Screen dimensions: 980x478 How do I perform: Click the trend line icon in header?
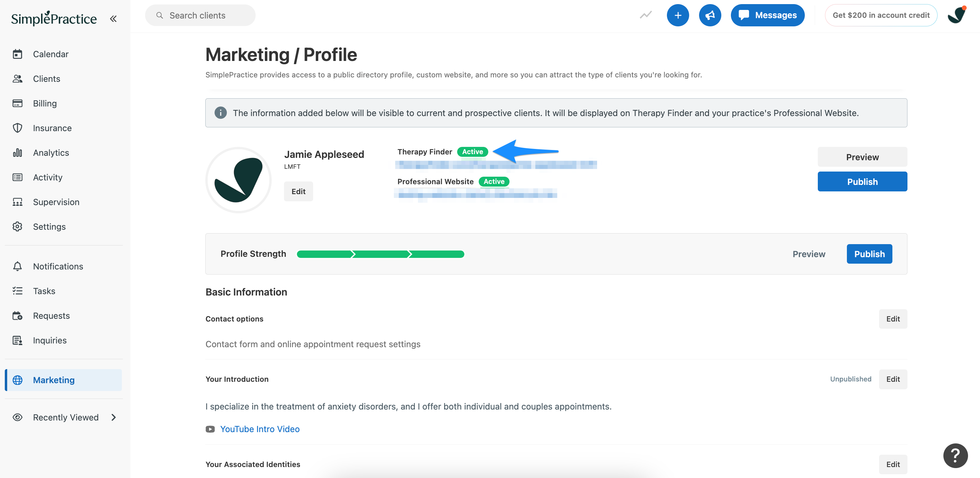(646, 15)
